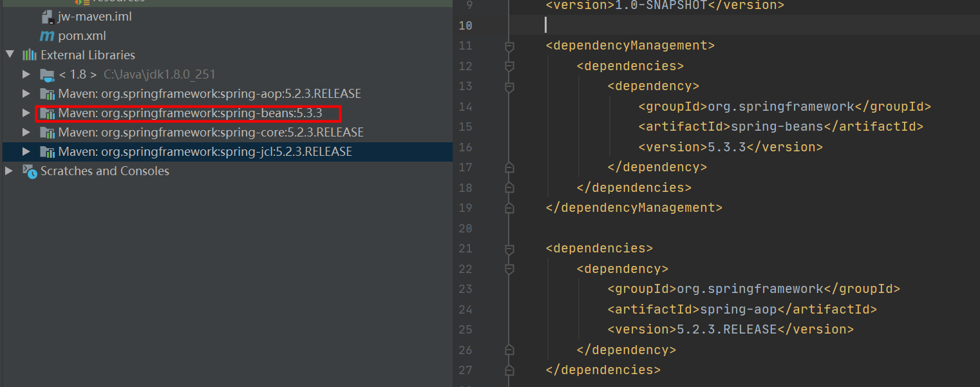Click the spring-aop library icon
Screen dimensions: 980x387
click(47, 94)
